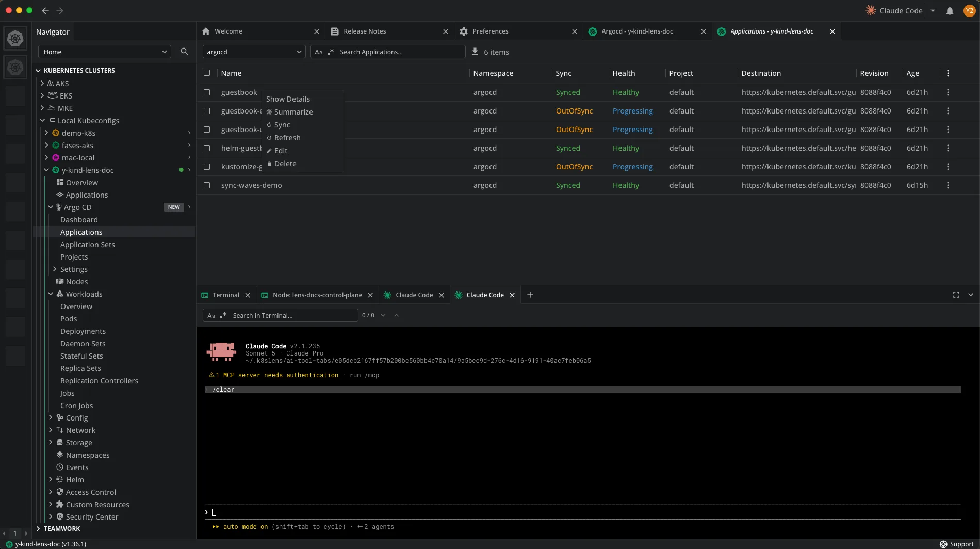Switch to the Argocd - y-kind-lens-doc tab

click(647, 31)
